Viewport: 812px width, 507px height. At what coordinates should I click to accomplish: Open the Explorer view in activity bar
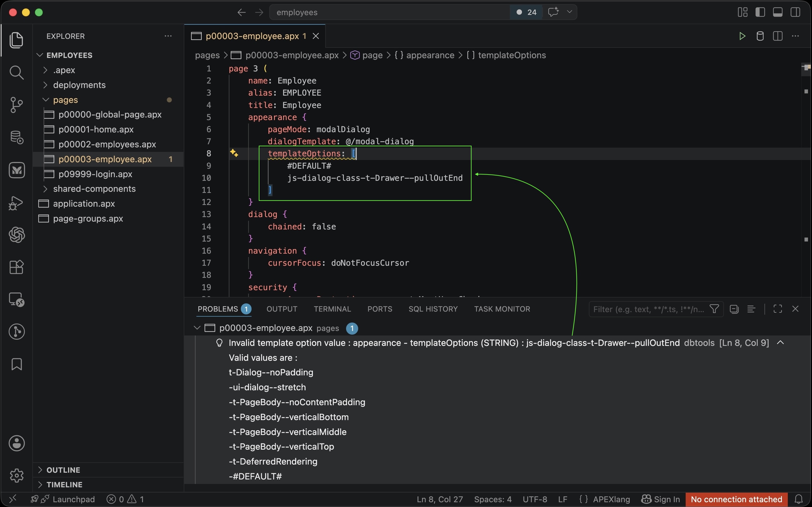click(16, 40)
